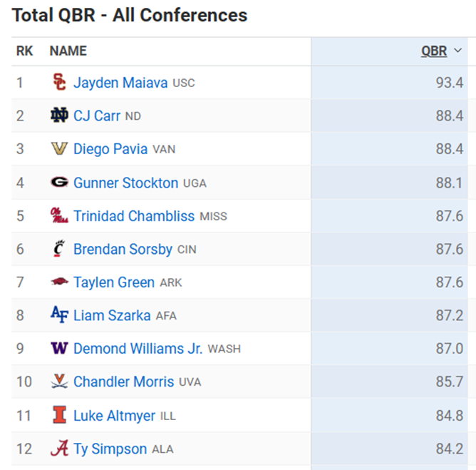Click the Georgia Bulldogs team logo
Viewport: 476px width, 470px height.
60,183
